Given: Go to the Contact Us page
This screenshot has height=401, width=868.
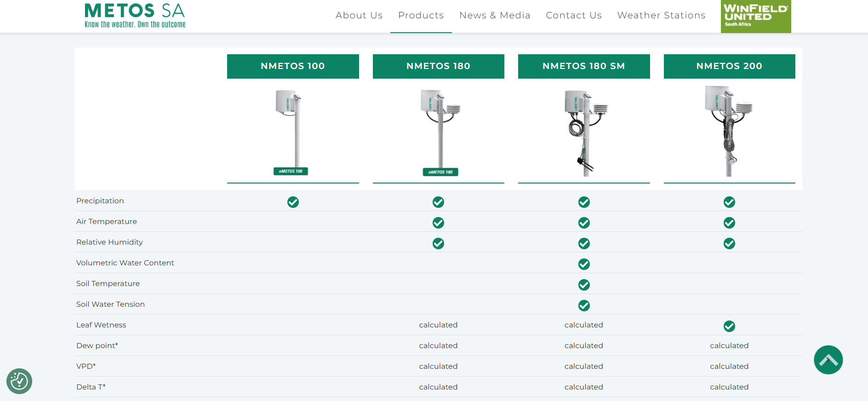Looking at the screenshot, I should 574,15.
